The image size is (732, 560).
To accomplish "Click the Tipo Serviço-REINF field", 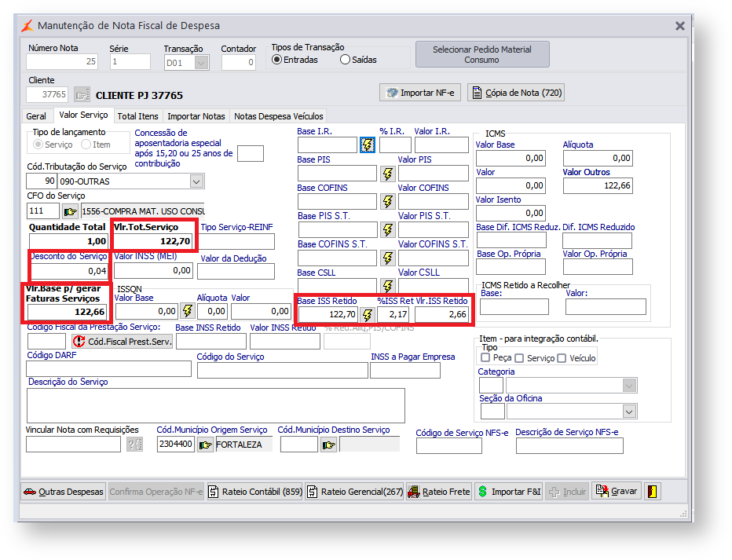I will [x=236, y=242].
